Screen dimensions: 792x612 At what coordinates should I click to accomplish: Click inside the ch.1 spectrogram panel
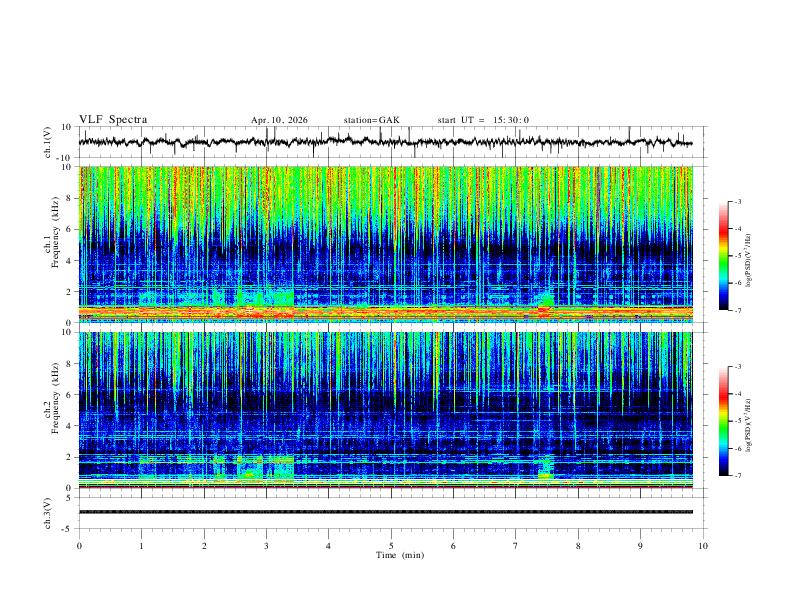pos(386,244)
